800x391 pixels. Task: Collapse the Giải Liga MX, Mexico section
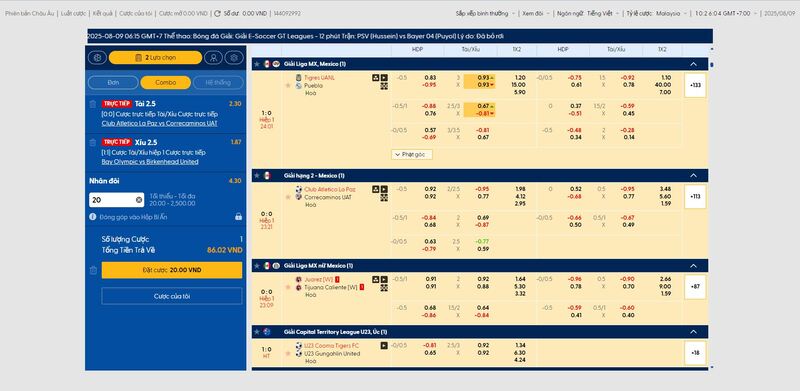click(x=693, y=64)
